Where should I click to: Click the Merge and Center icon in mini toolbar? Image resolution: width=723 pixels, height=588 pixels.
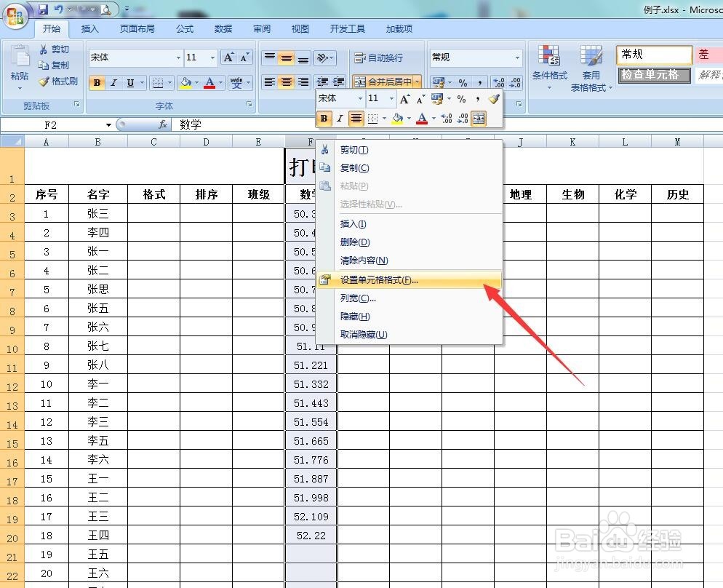coord(479,118)
